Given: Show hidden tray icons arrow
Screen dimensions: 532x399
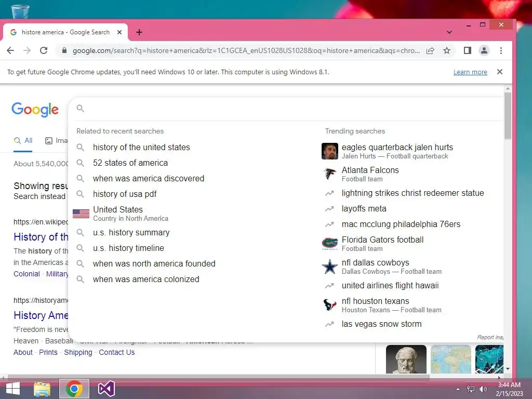Looking at the screenshot, I should (x=458, y=389).
